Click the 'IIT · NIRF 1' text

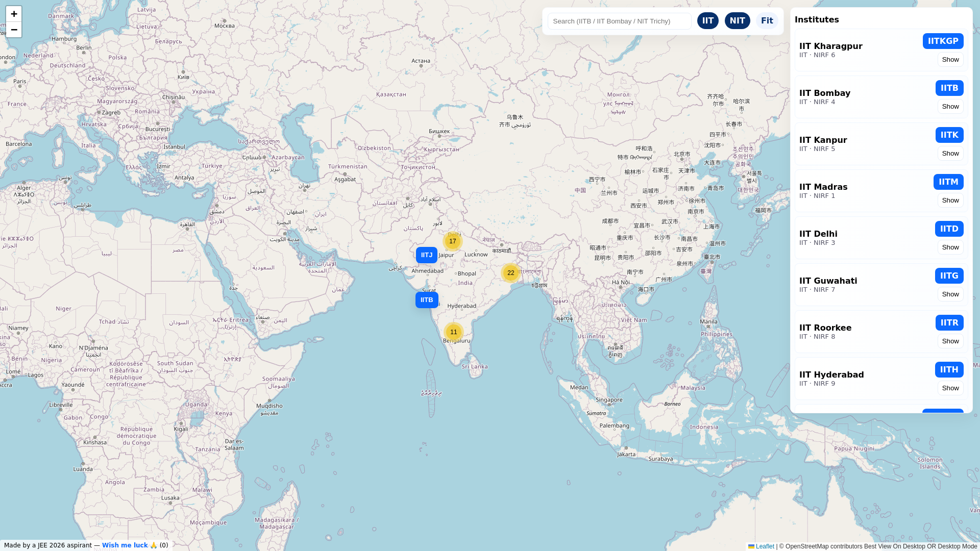[817, 196]
